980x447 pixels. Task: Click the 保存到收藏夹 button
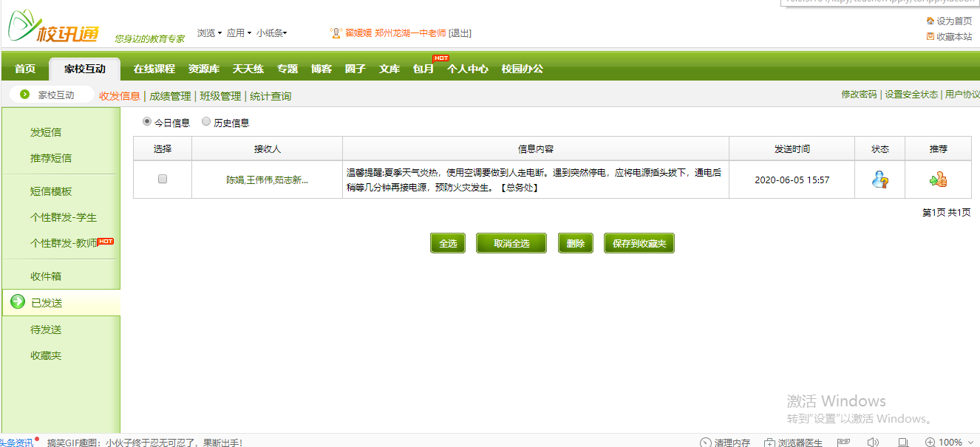[639, 243]
